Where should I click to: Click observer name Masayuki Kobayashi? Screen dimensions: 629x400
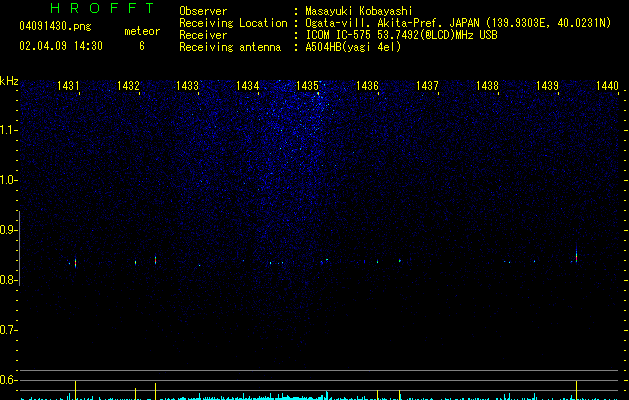[359, 11]
